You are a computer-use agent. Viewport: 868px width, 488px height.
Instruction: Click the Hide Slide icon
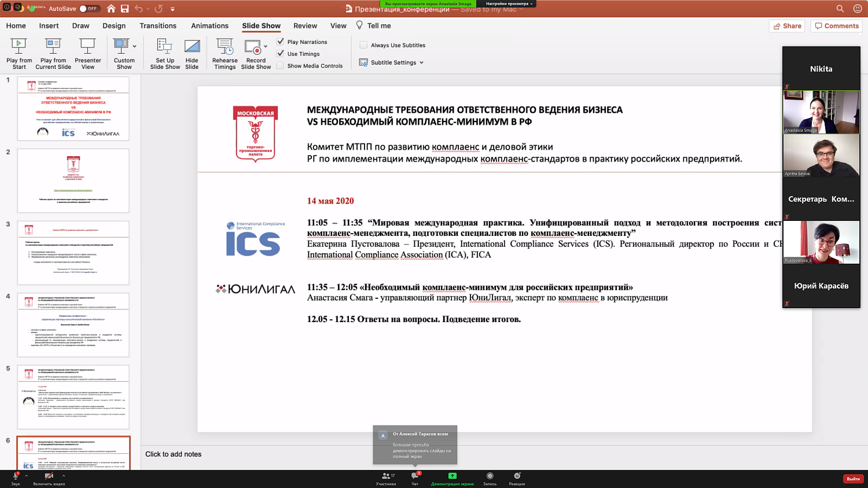pyautogui.click(x=192, y=46)
